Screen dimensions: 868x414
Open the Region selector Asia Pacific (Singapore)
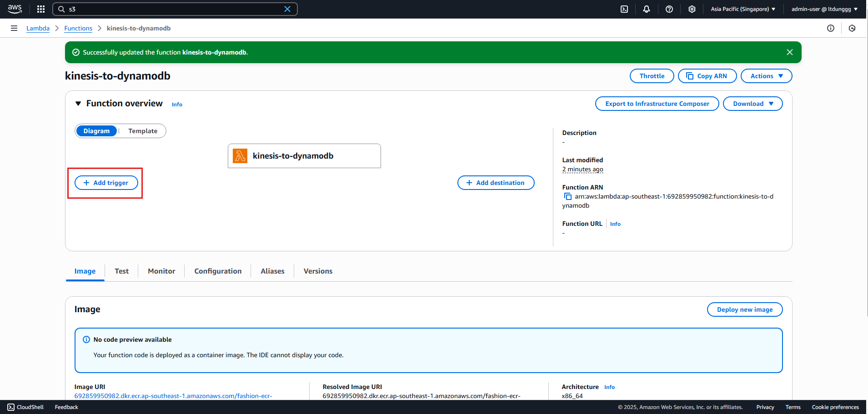(743, 9)
